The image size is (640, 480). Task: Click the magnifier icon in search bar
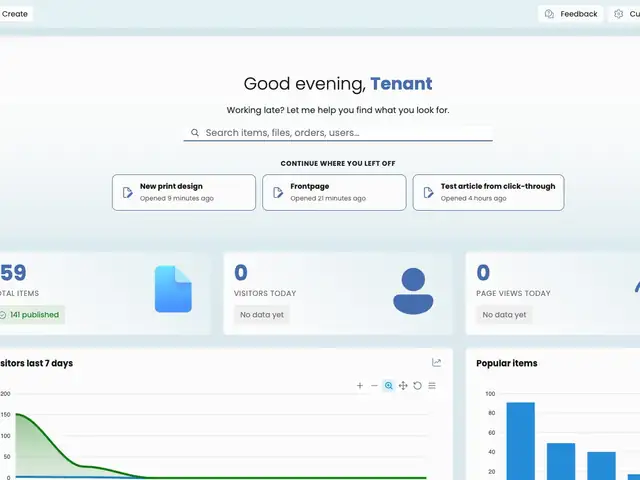pos(195,133)
